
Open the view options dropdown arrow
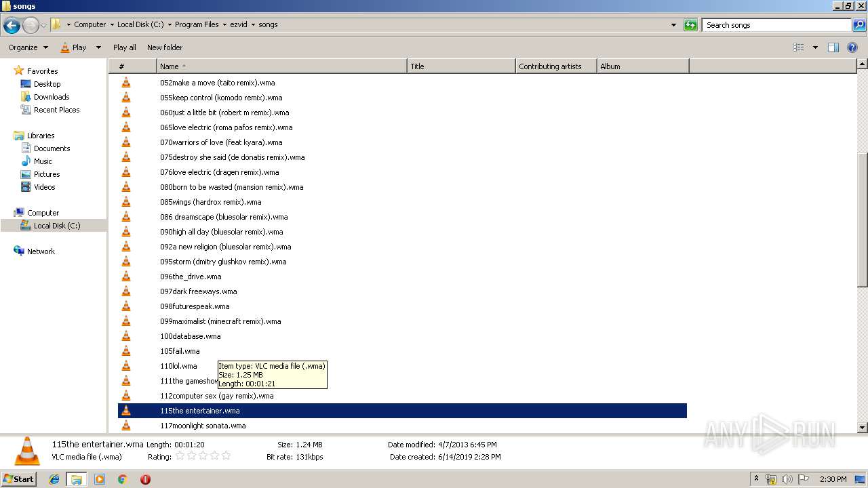pos(815,47)
